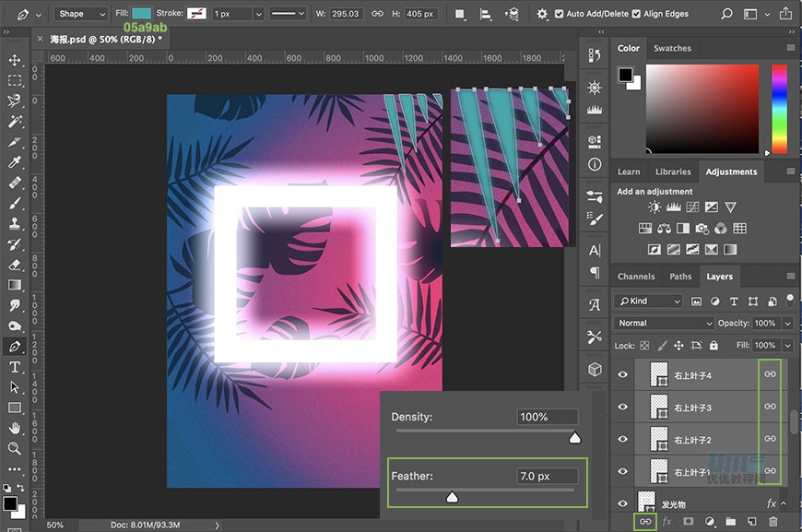The image size is (802, 532).
Task: Select the 右上叶子2 layer
Action: (x=692, y=440)
